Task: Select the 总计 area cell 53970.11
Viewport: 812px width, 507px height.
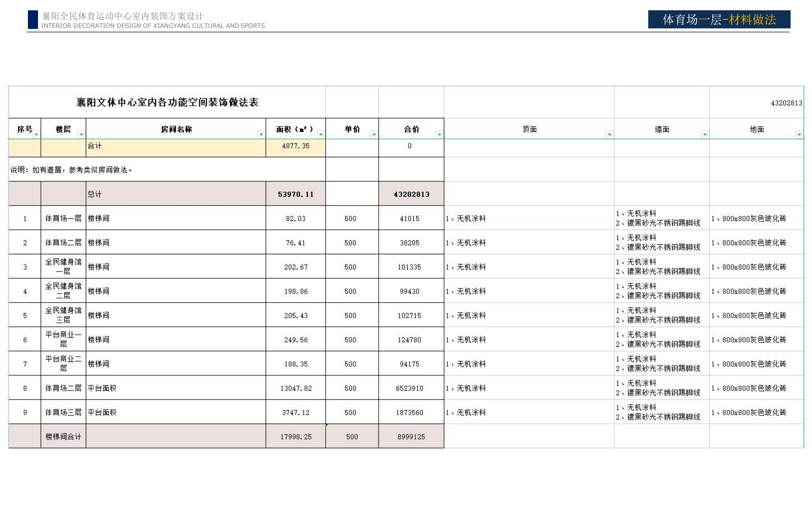Action: pyautogui.click(x=295, y=194)
